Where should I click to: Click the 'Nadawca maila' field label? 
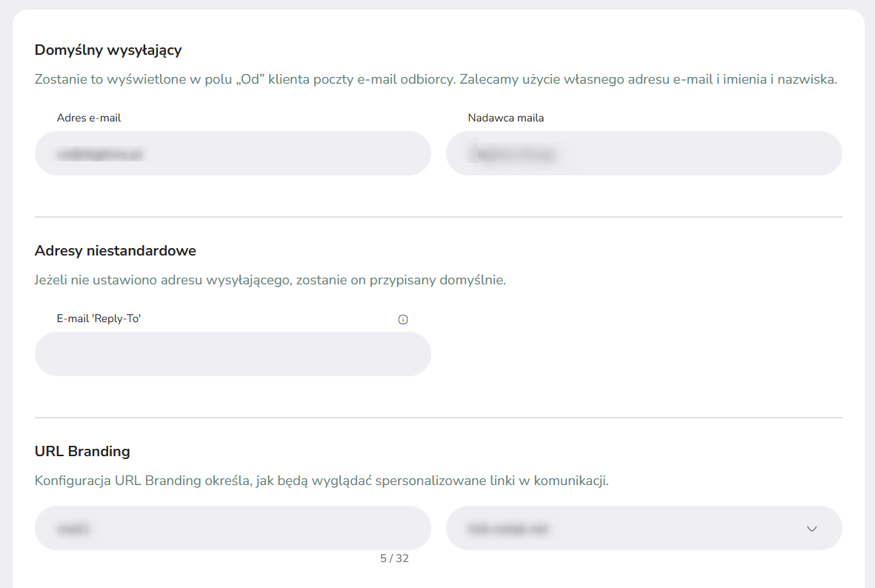(505, 118)
